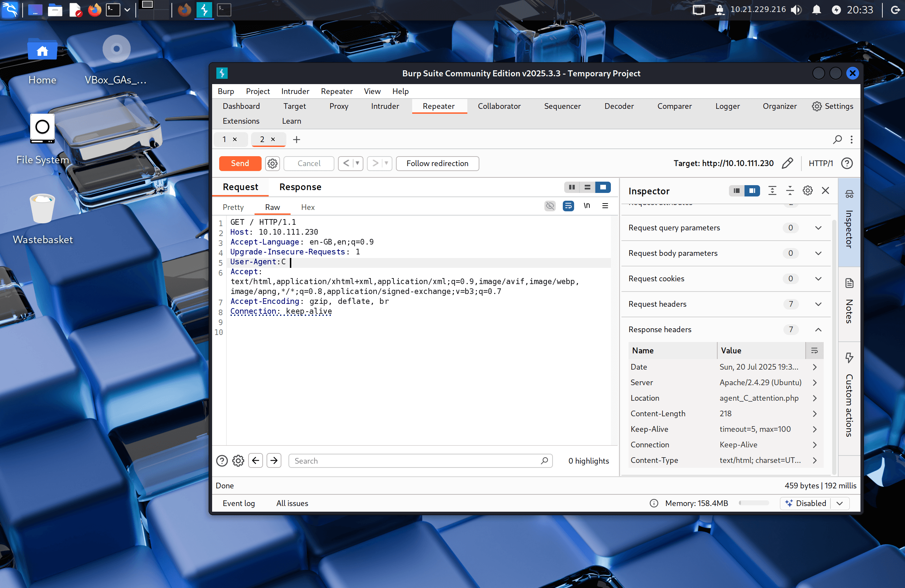This screenshot has width=905, height=588.
Task: Go to next search match arrow
Action: 274,461
